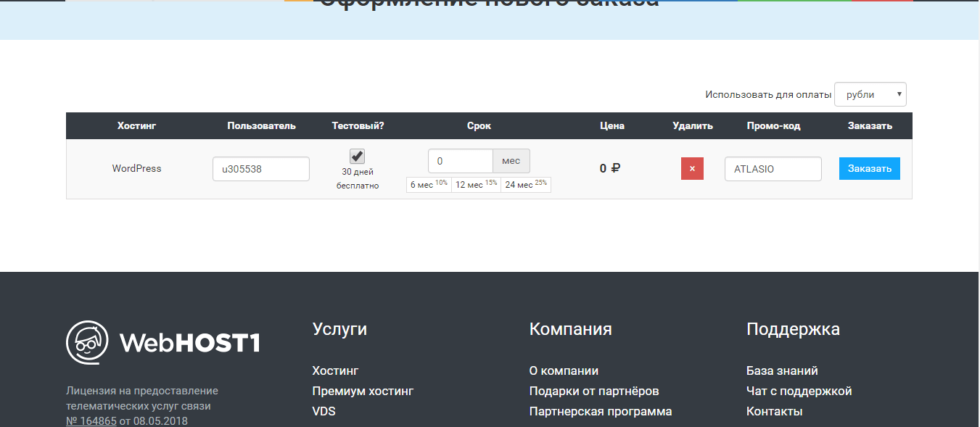Open Партнерская программа link
980x427 pixels.
point(601,411)
